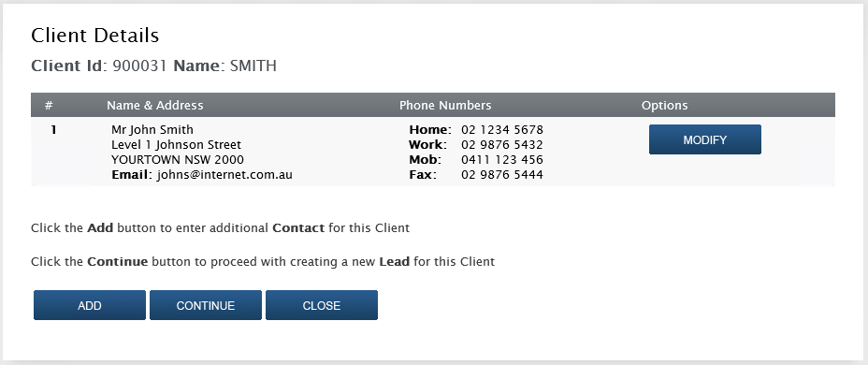Click the Work phone number 02 9876 5432
The image size is (868, 365).
pos(502,145)
